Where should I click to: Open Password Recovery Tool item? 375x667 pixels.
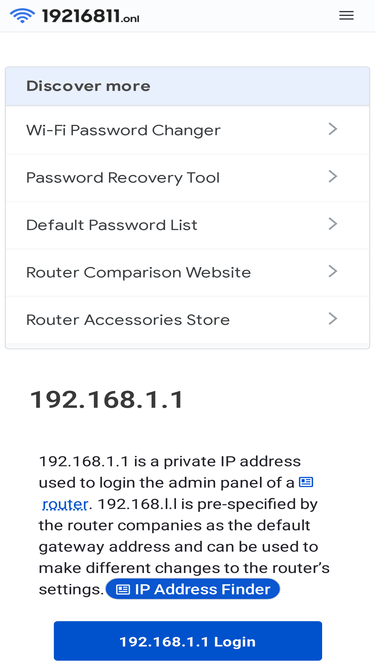(x=188, y=177)
